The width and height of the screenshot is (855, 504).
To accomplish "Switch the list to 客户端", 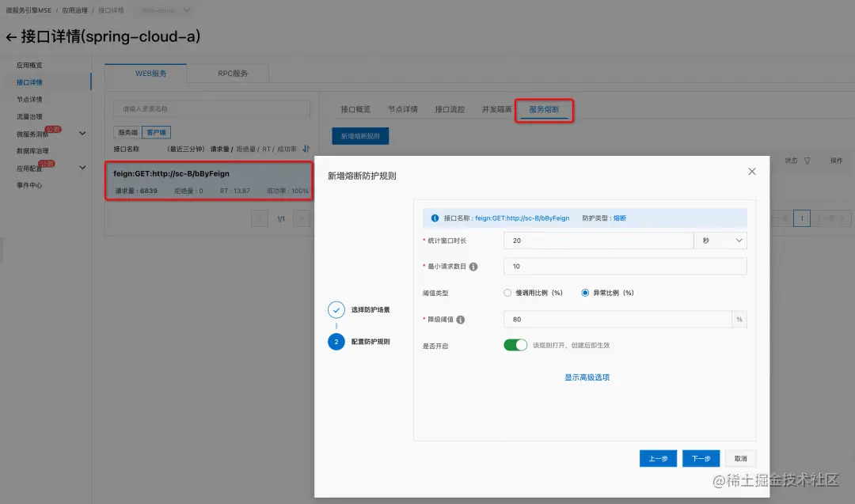I will click(x=157, y=132).
